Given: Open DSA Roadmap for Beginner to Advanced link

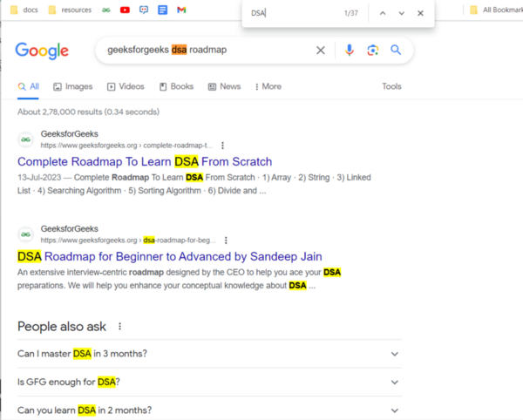Looking at the screenshot, I should tap(170, 256).
